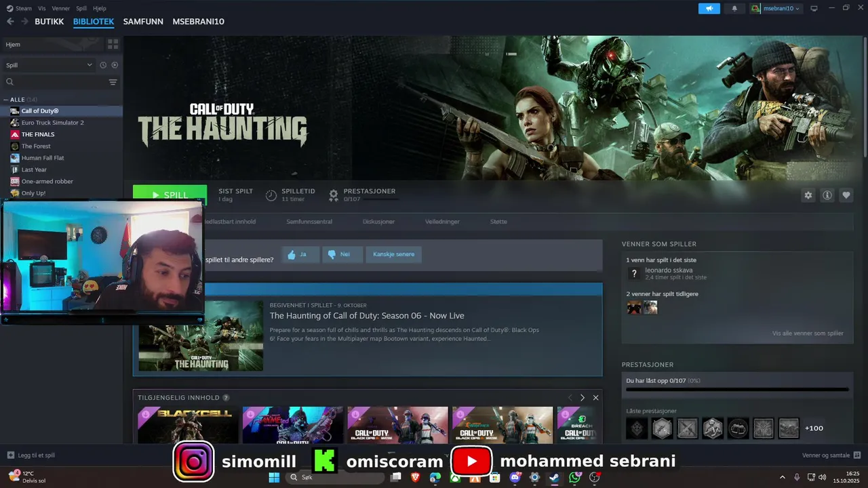Open The Haunting Season 06 news title
The image size is (868, 488).
pyautogui.click(x=367, y=316)
